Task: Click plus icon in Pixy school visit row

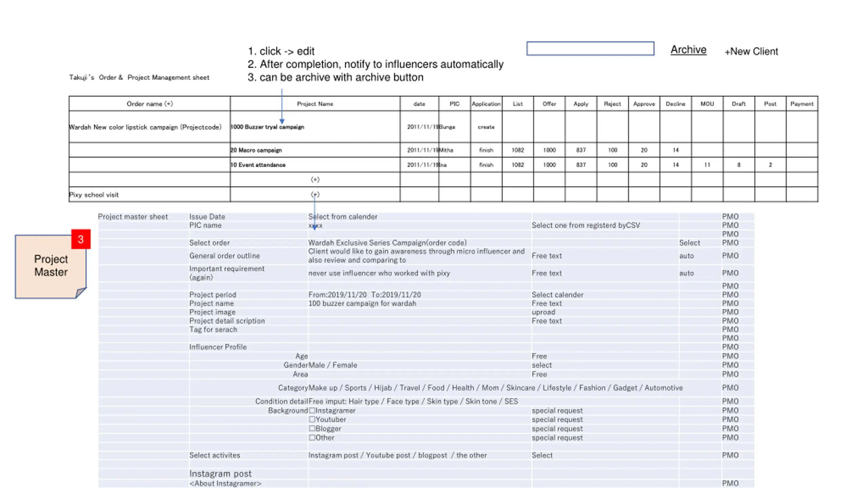Action: pyautogui.click(x=315, y=195)
